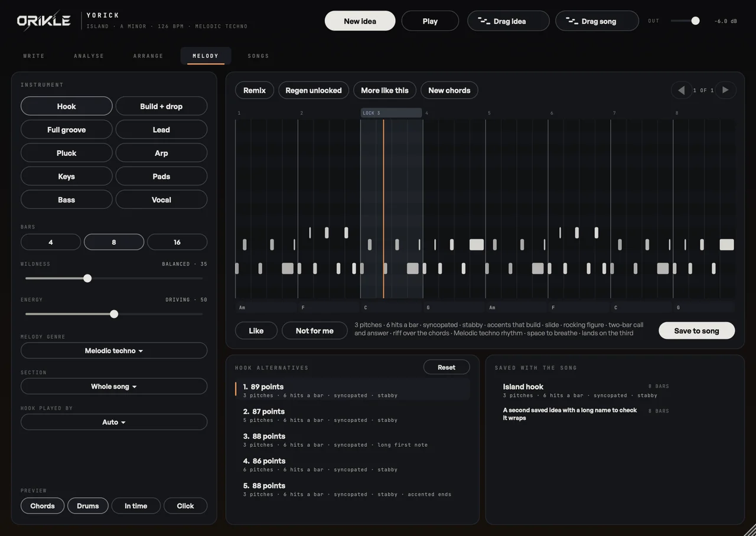Screen dimensions: 756x536
Task: Click the Play button
Action: click(x=430, y=21)
